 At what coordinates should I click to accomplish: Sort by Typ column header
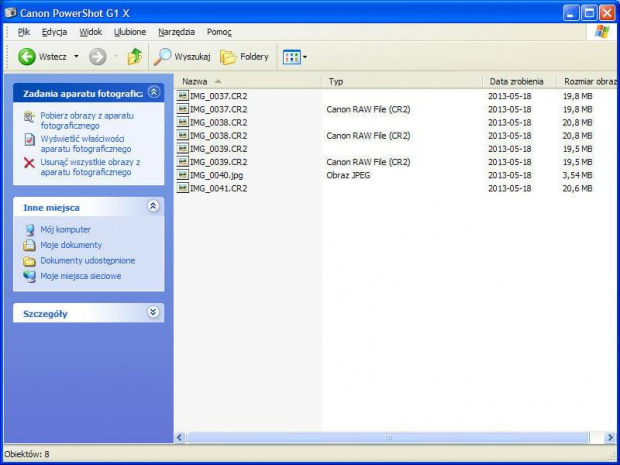pos(402,81)
